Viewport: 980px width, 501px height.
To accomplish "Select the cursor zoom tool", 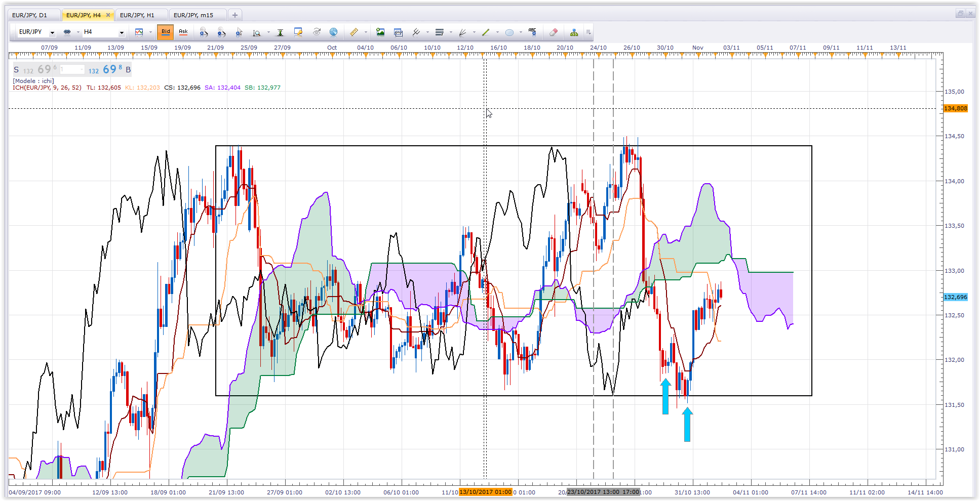I will (x=239, y=32).
